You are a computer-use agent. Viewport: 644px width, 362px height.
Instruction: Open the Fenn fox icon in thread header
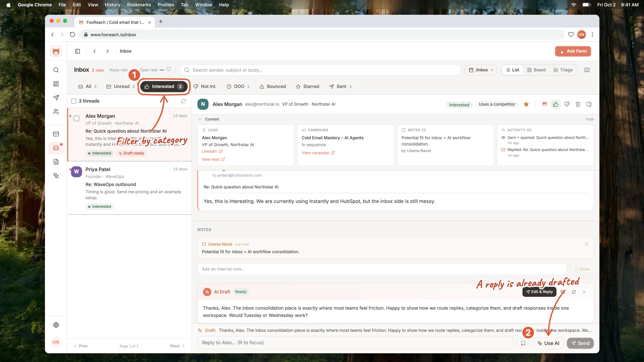(544, 104)
